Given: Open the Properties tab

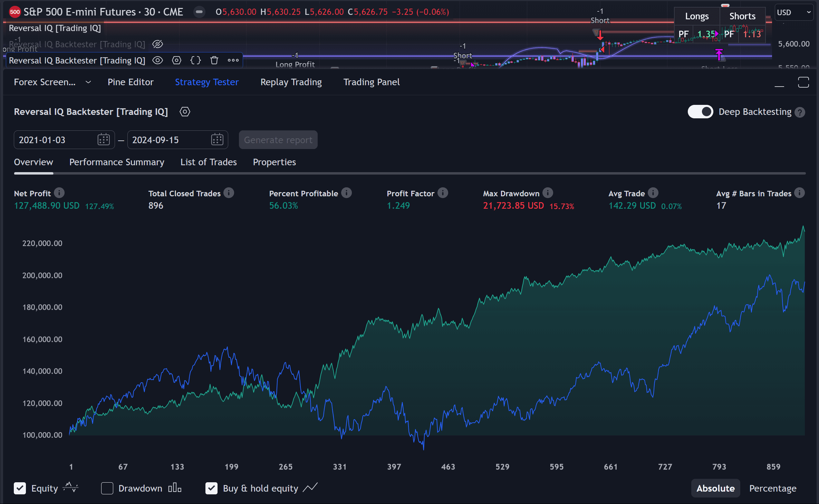Looking at the screenshot, I should [x=274, y=162].
